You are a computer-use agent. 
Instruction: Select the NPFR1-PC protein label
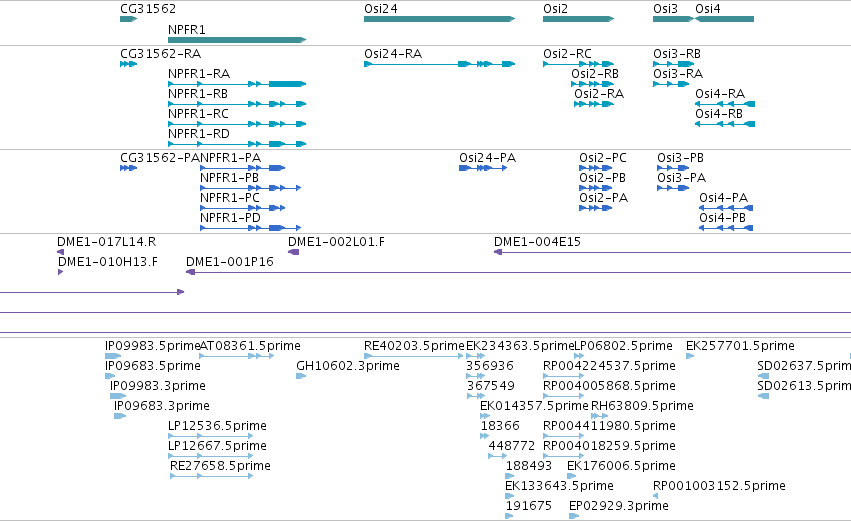[230, 198]
